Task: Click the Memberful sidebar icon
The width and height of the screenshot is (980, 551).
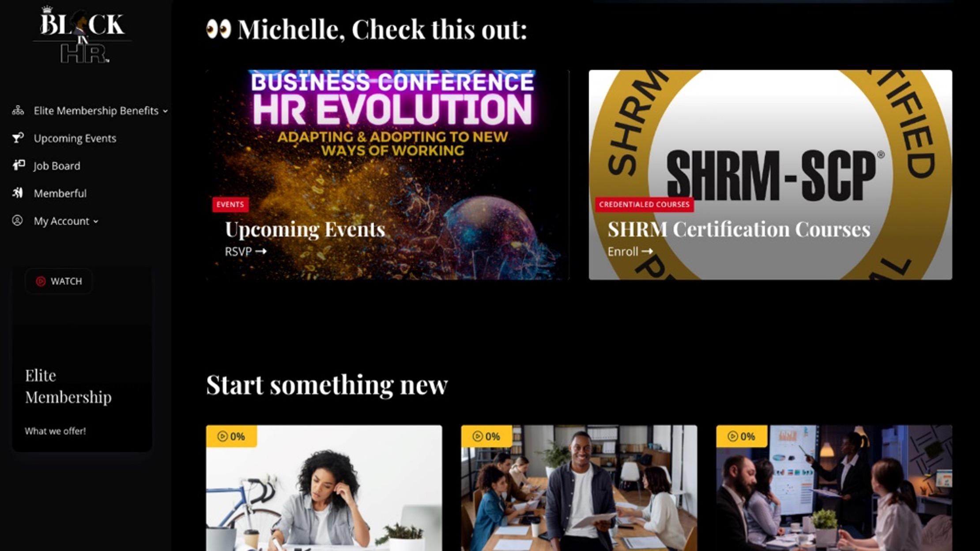Action: coord(18,193)
